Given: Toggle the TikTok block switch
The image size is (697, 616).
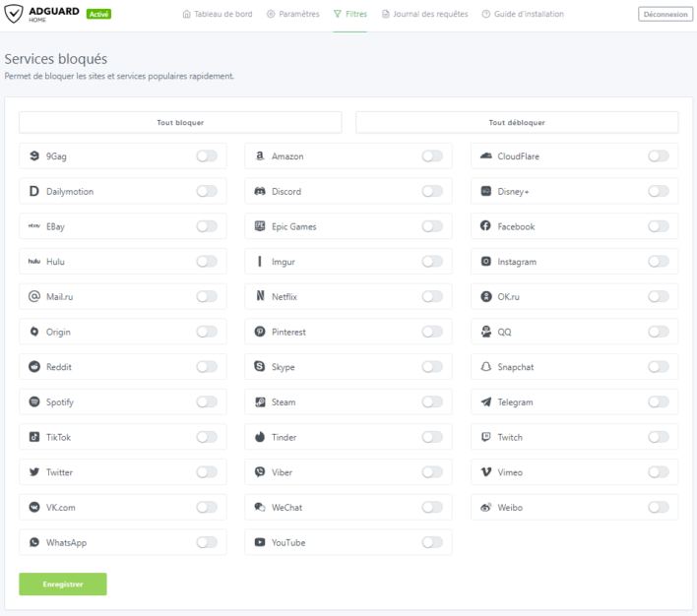Looking at the screenshot, I should click(x=207, y=438).
